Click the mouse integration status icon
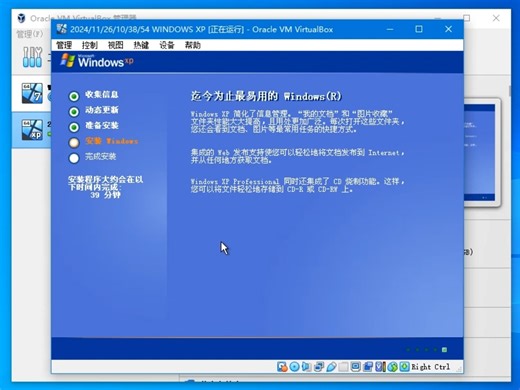Viewport: 520px width, 390px height. 392,367
